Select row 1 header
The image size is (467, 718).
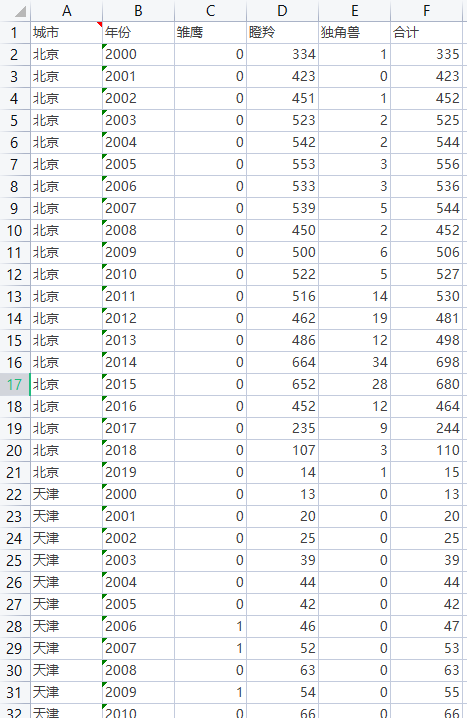tap(15, 33)
